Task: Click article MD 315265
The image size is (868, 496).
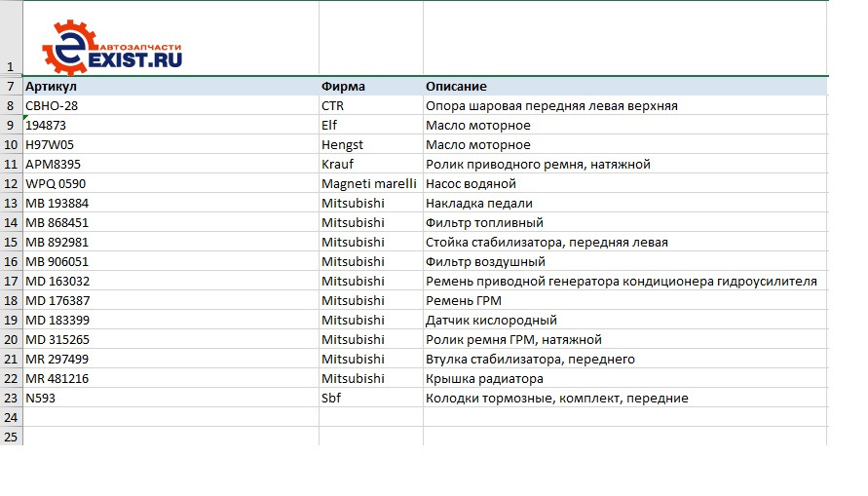Action: 170,339
